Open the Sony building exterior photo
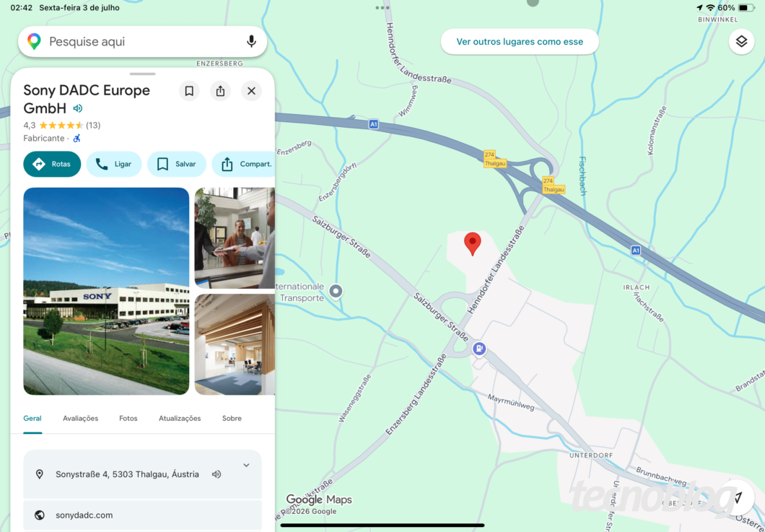 [106, 291]
